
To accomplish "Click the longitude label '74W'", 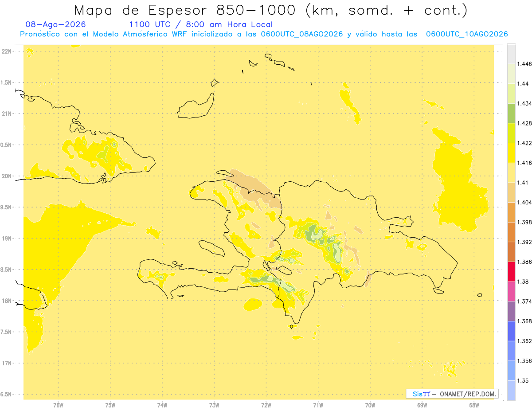I will tap(162, 405).
